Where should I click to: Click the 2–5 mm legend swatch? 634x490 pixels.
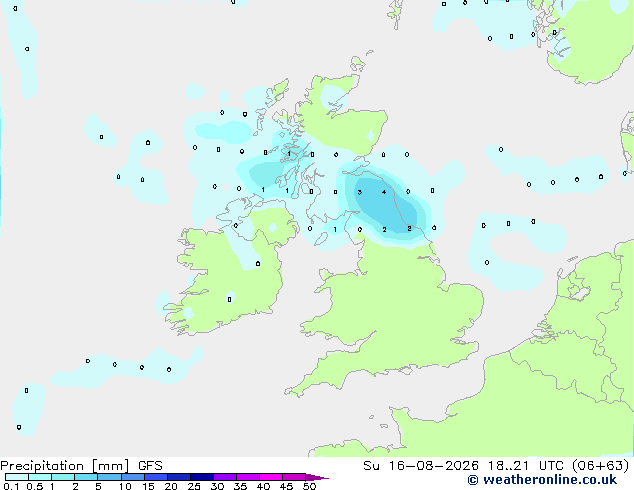pyautogui.click(x=86, y=477)
